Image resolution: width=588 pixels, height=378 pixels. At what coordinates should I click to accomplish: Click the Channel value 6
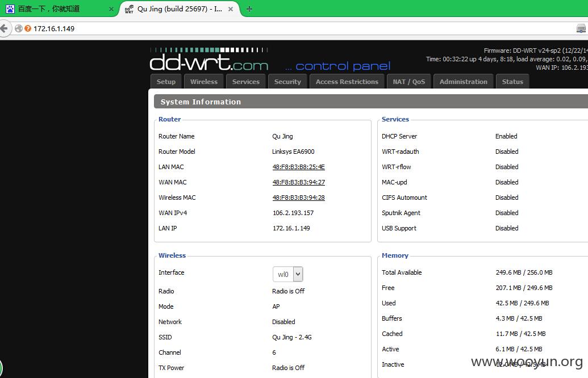[274, 352]
